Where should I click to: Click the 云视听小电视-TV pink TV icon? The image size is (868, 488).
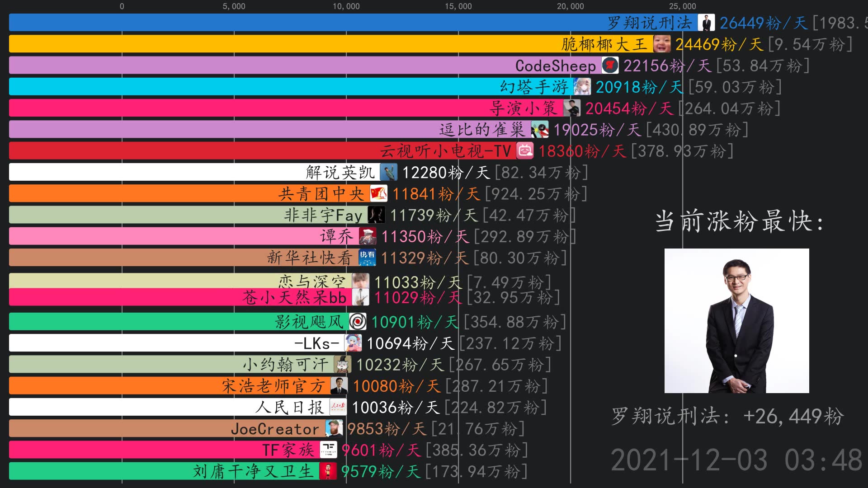525,151
